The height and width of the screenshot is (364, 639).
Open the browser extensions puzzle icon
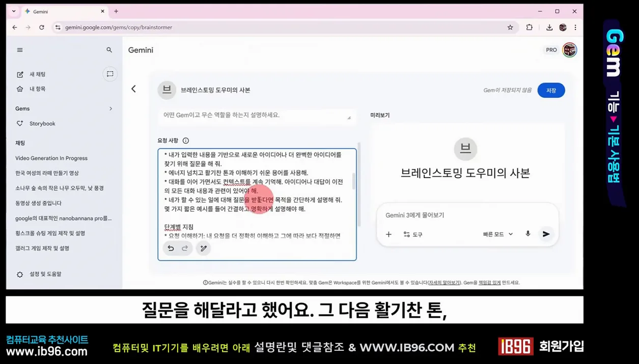(x=530, y=27)
